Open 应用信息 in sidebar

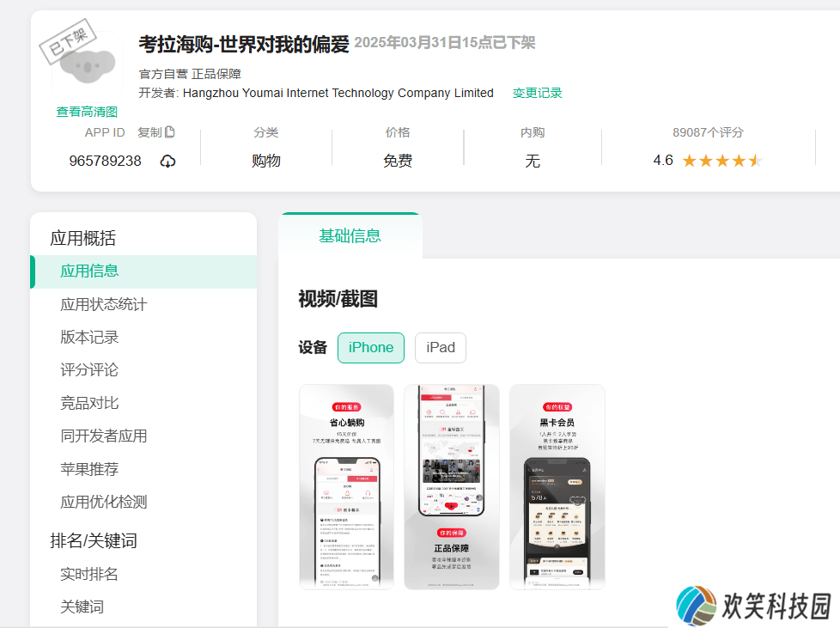[x=143, y=271]
